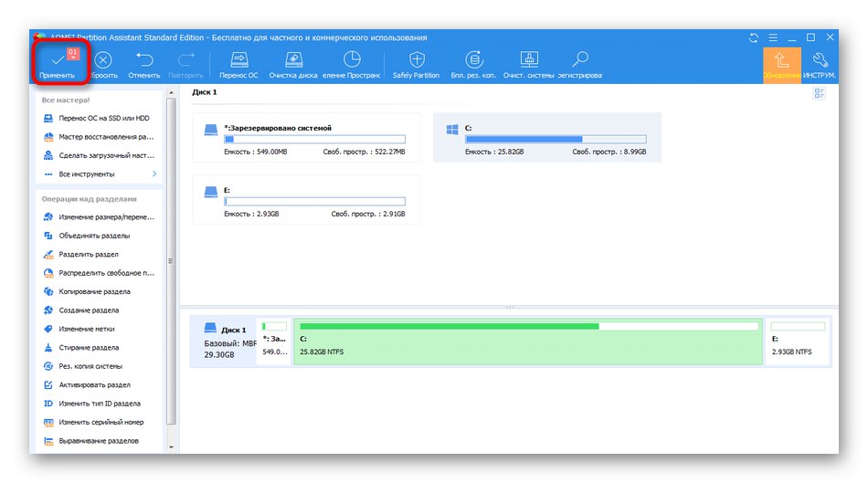The width and height of the screenshot is (868, 483).
Task: Select Изменение размера/перемещение operation
Action: point(98,217)
